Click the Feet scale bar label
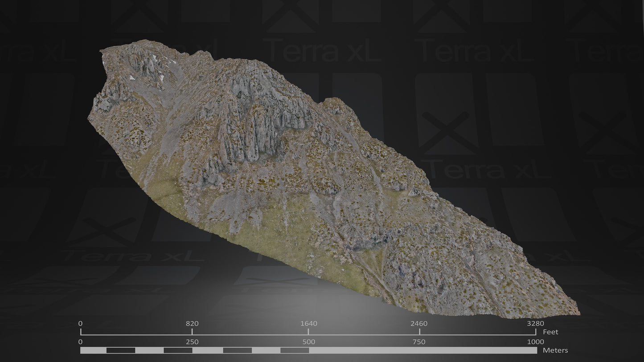The image size is (644, 362). tap(552, 332)
